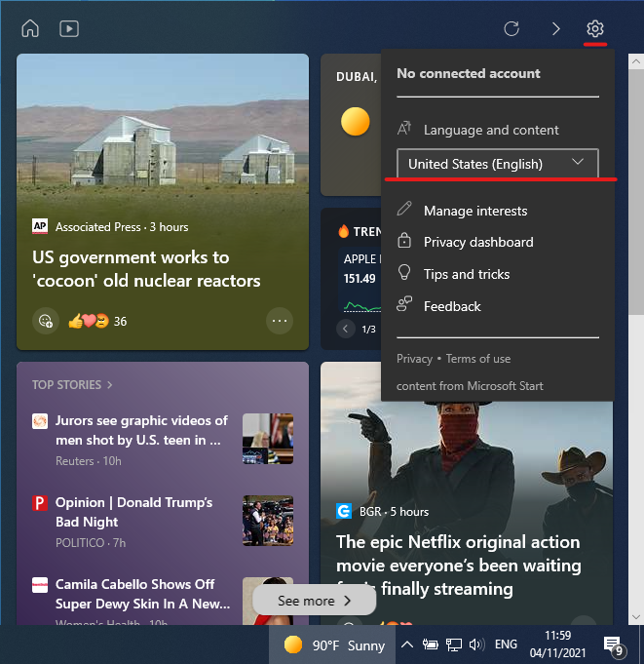Screen dimensions: 644x664
Task: Go to previous trending stock card
Action: (x=345, y=329)
